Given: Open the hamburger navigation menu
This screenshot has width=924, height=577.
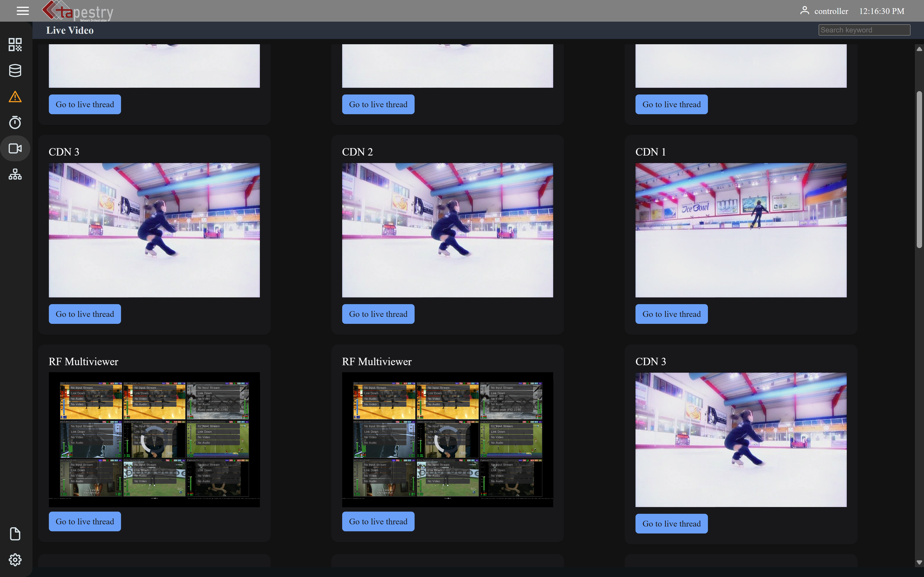Looking at the screenshot, I should (x=22, y=11).
